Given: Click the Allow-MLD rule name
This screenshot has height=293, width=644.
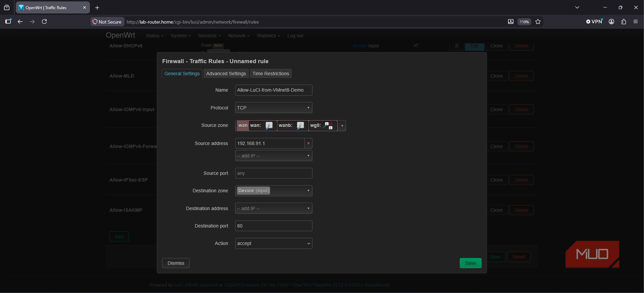Looking at the screenshot, I should coord(122,76).
